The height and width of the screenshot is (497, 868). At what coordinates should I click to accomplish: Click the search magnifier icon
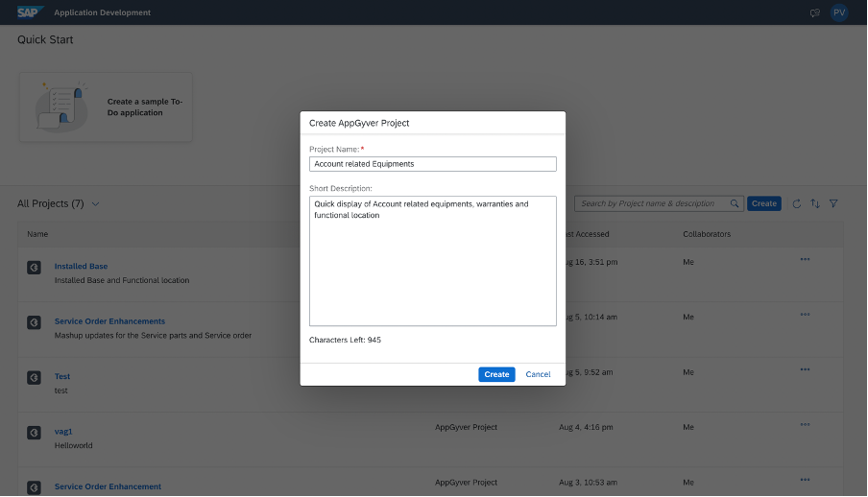pyautogui.click(x=734, y=203)
